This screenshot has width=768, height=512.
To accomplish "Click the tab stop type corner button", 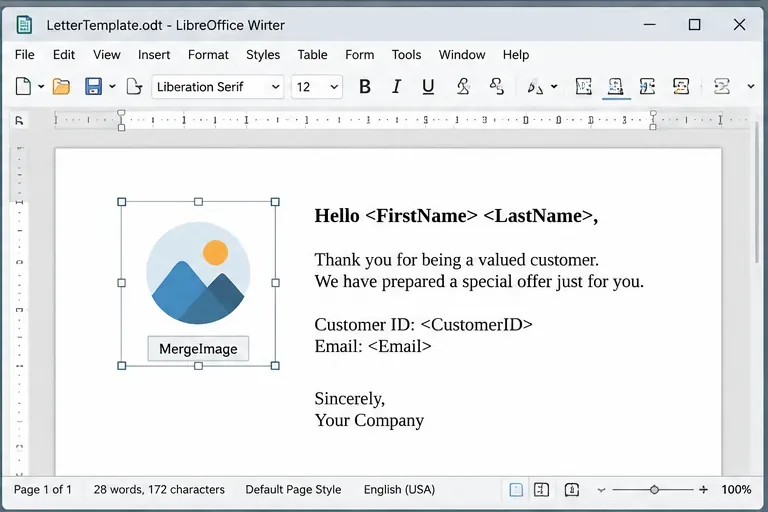I will point(19,120).
